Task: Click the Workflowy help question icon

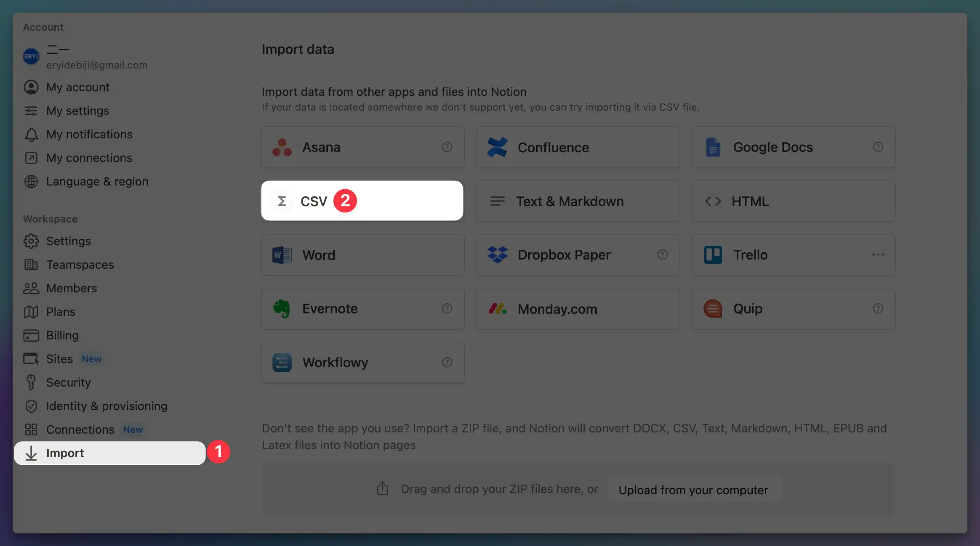Action: click(447, 362)
